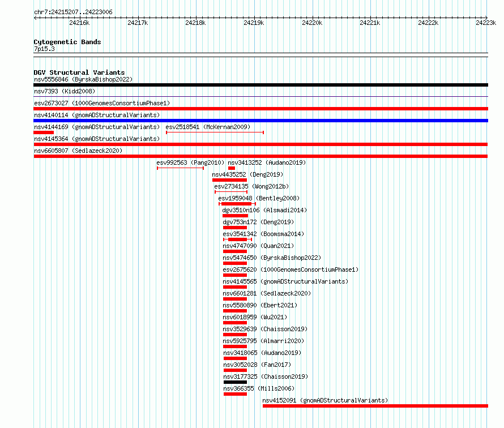
Task: Click esv2675620 (1000GenomesConsortiumPhase1) label
Action: click(291, 269)
